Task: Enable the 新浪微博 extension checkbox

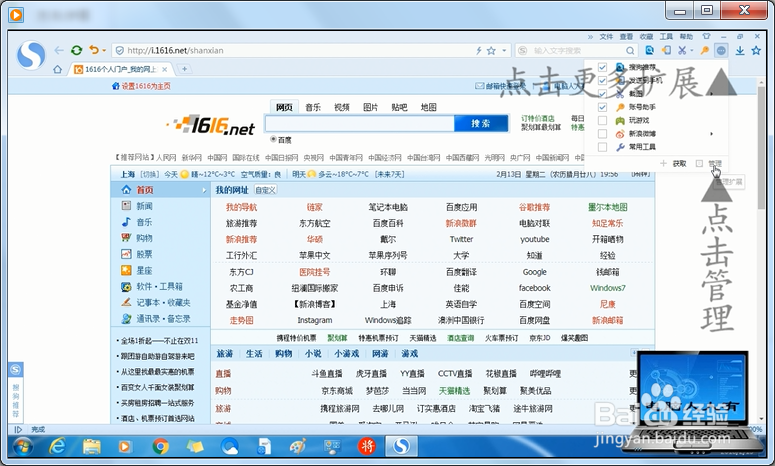Action: tap(603, 134)
